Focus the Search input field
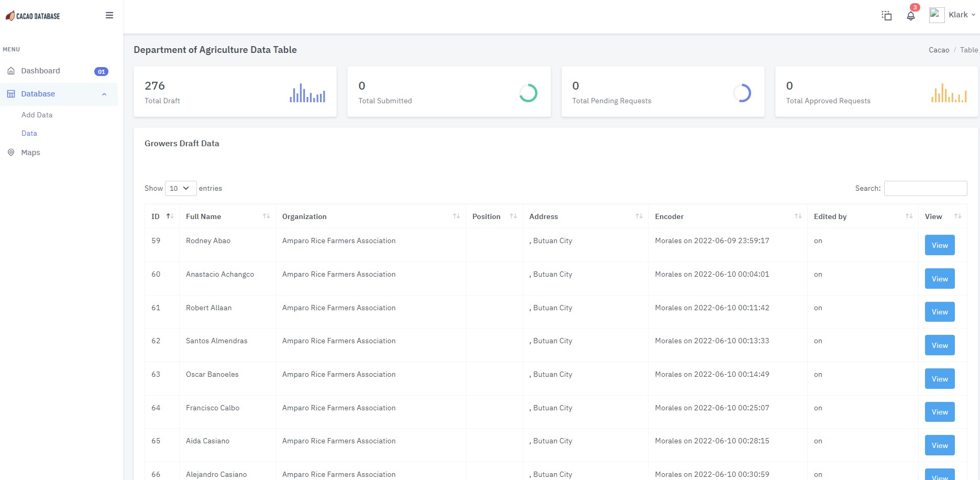 pos(926,188)
